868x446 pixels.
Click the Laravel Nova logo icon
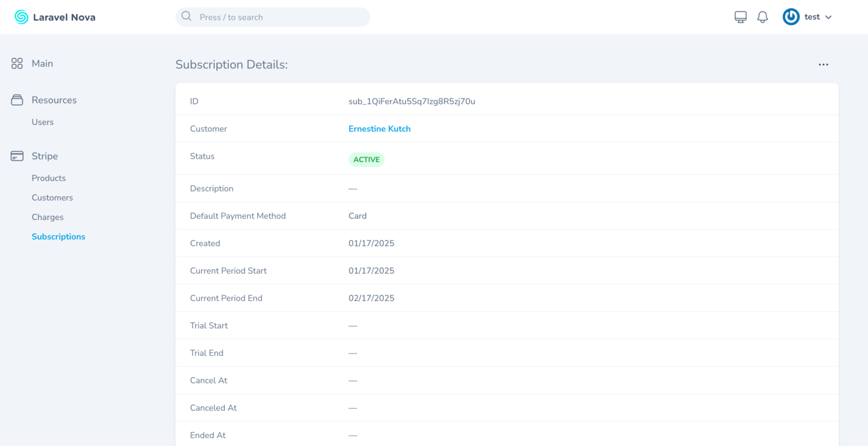click(21, 17)
